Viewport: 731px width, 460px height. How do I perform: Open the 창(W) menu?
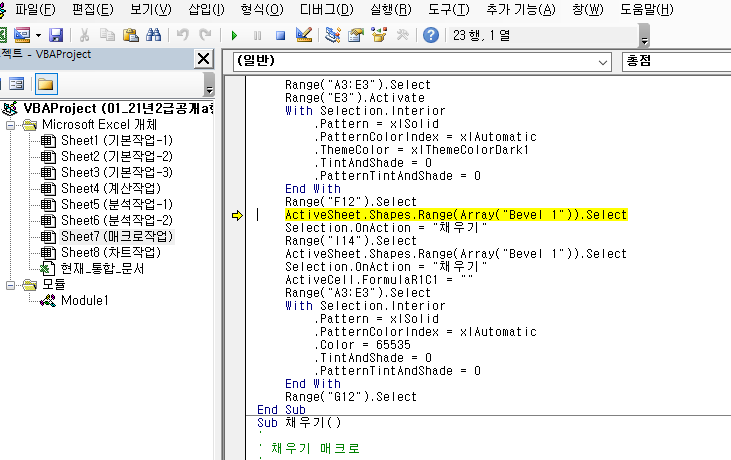click(587, 9)
